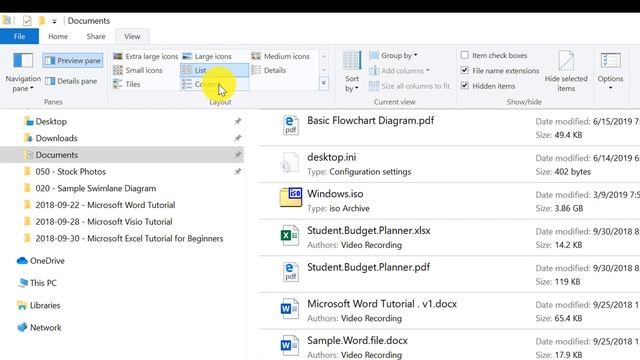Open the Options menu
Screen dimensions: 640x360
(x=610, y=71)
